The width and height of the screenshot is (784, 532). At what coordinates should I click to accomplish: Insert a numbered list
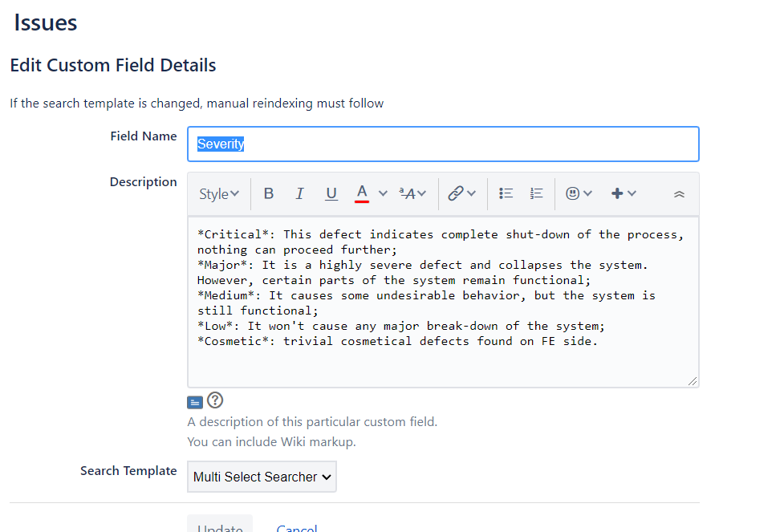tap(537, 193)
